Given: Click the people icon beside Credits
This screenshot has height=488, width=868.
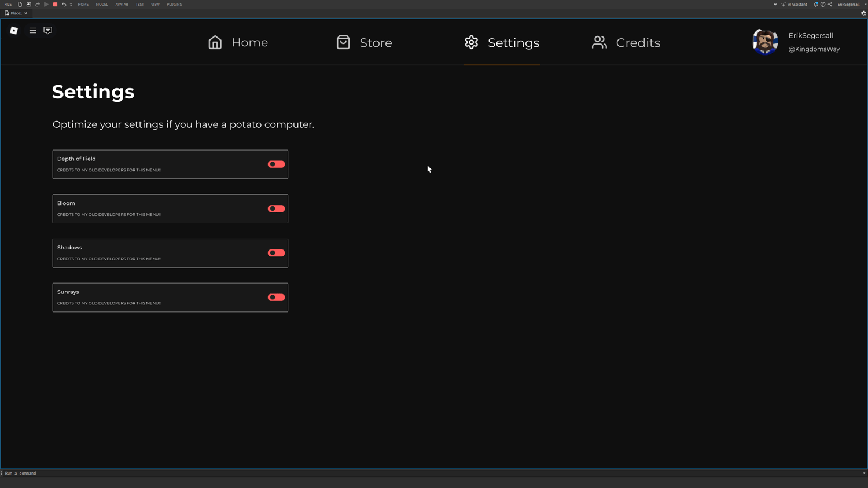Looking at the screenshot, I should (x=599, y=42).
